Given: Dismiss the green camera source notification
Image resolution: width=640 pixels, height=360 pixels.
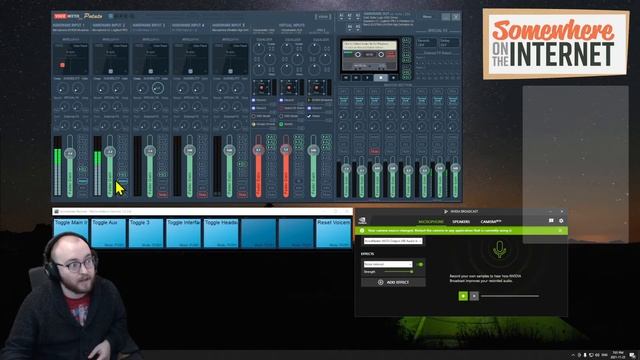Looking at the screenshot, I should tap(560, 231).
